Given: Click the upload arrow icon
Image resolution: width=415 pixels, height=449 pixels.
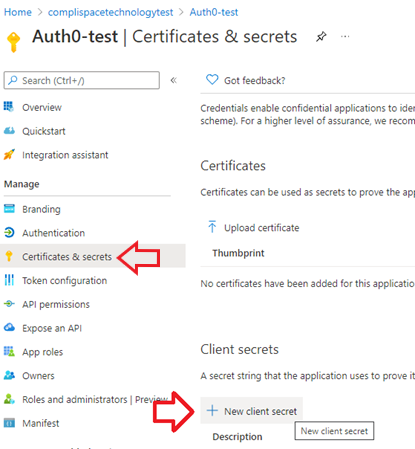Looking at the screenshot, I should click(212, 227).
